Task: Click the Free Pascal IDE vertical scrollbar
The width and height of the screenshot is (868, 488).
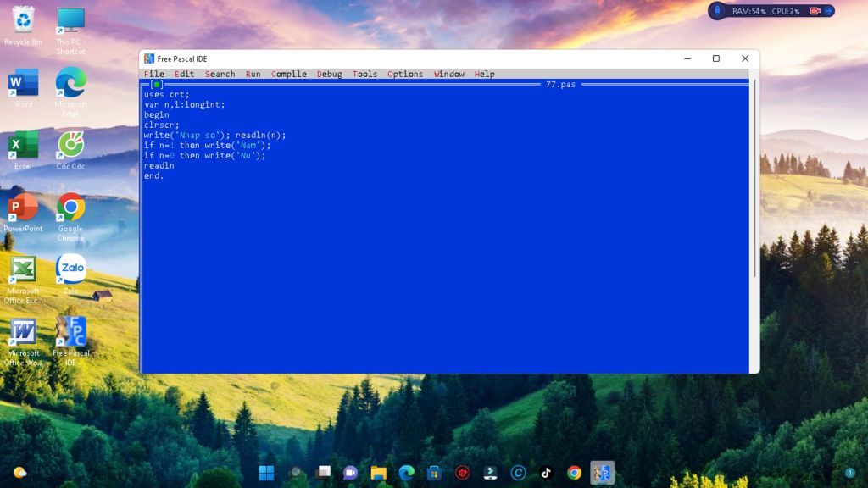Action: point(754,177)
